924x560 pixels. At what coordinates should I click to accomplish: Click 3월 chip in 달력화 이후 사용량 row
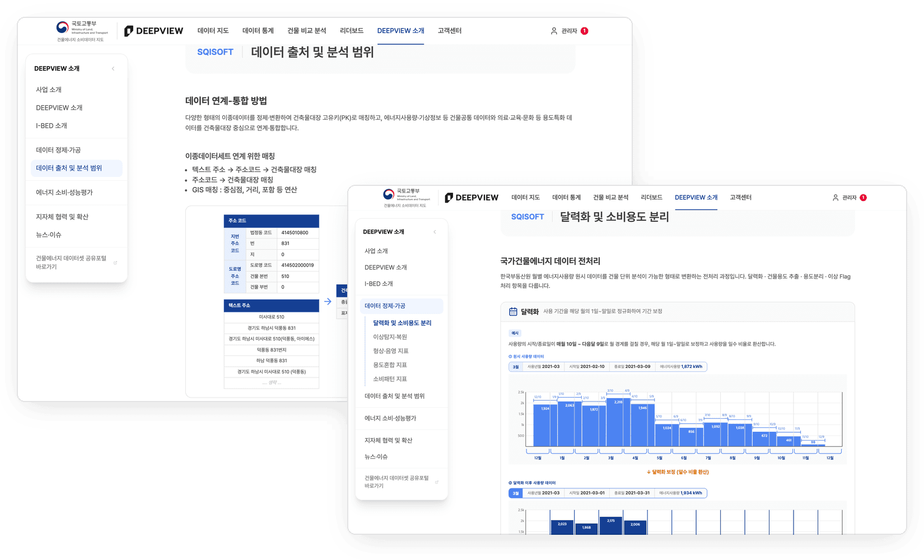click(516, 493)
